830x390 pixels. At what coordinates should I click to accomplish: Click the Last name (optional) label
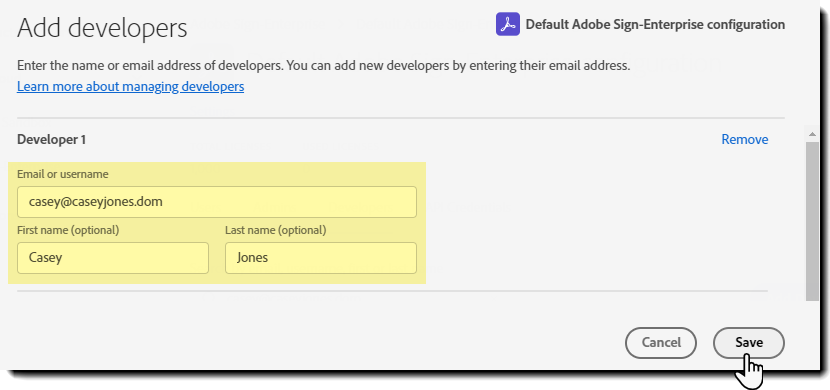275,230
